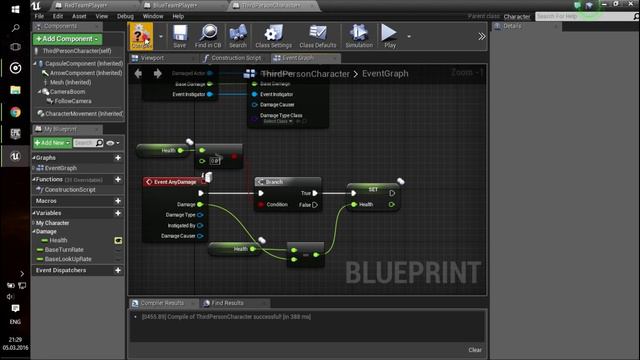This screenshot has height=360, width=640.
Task: Navigate forward in graph history
Action: click(x=158, y=73)
